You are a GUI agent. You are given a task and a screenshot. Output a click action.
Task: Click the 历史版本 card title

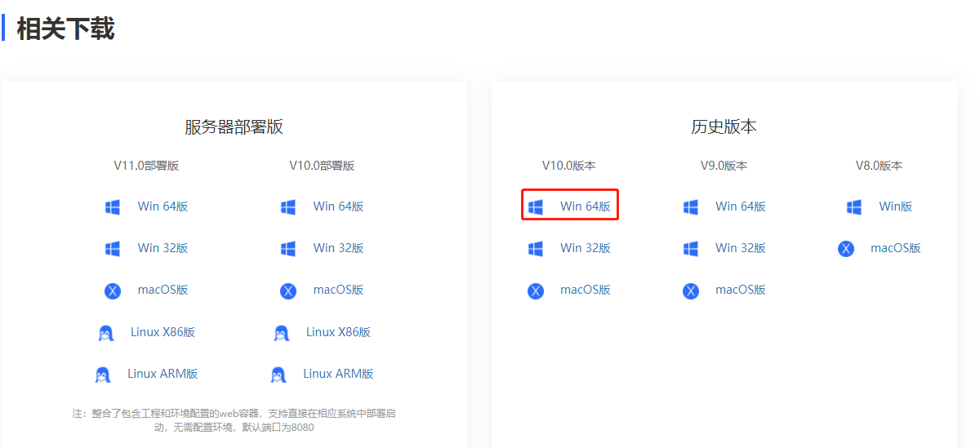click(724, 126)
